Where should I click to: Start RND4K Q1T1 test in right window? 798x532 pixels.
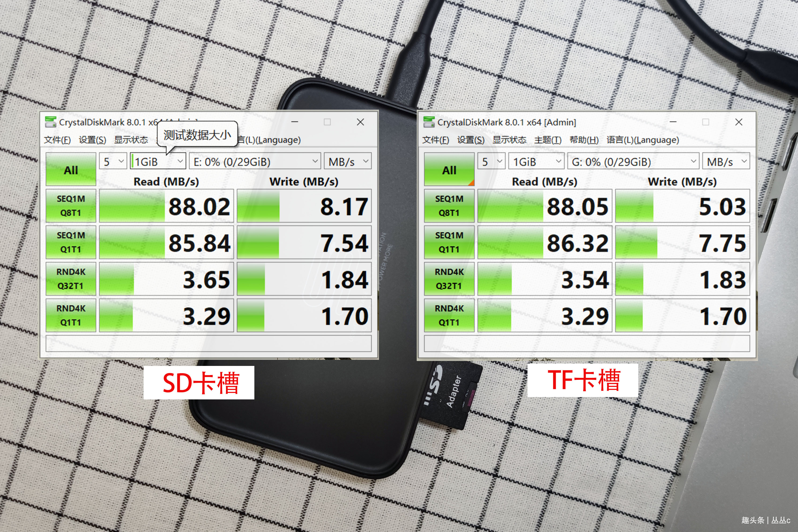click(449, 315)
